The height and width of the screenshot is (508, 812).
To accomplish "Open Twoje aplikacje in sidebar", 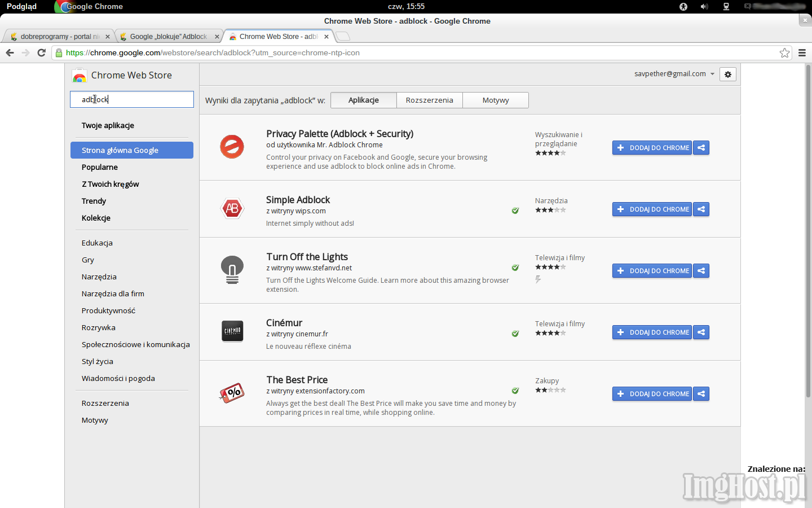I will pyautogui.click(x=108, y=125).
